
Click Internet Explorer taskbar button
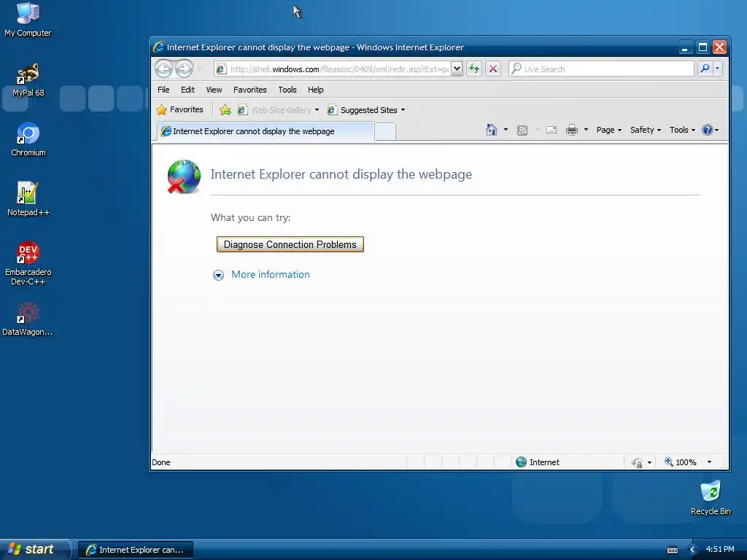coord(135,550)
